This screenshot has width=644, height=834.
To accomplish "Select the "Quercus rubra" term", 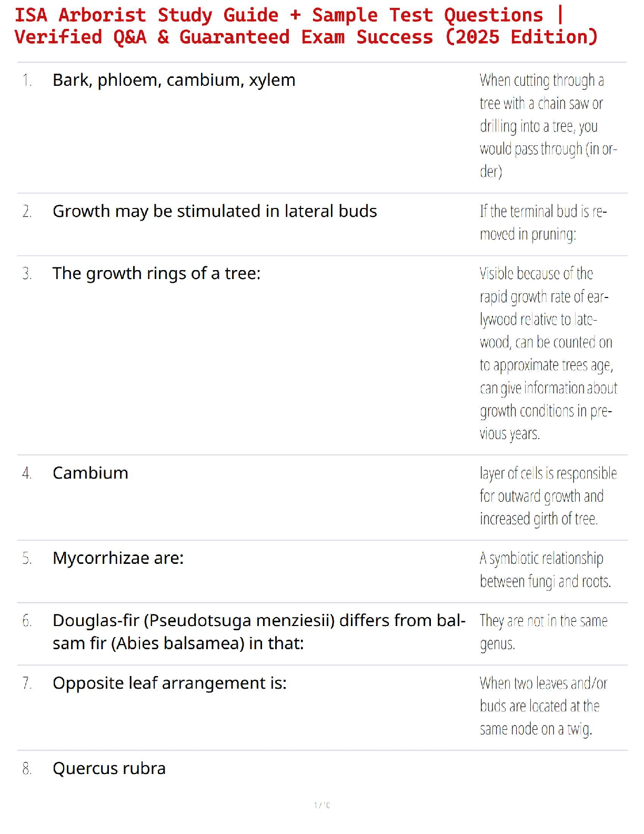I will point(109,769).
